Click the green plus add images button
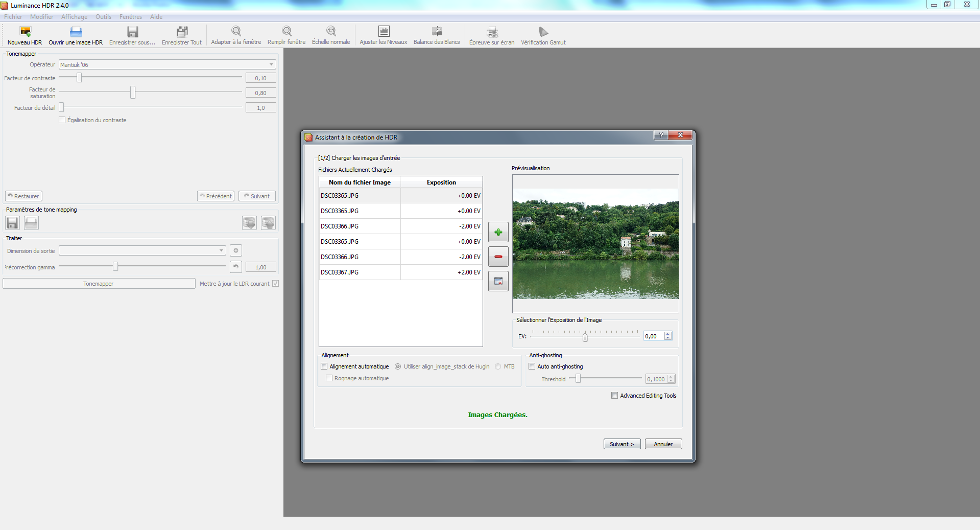Screen dimensions: 980x530 click(498, 232)
